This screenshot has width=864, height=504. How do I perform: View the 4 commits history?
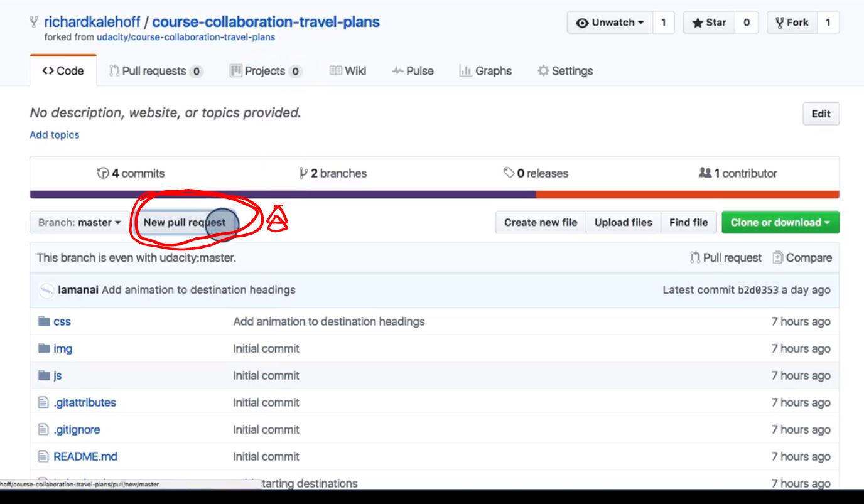(x=131, y=173)
